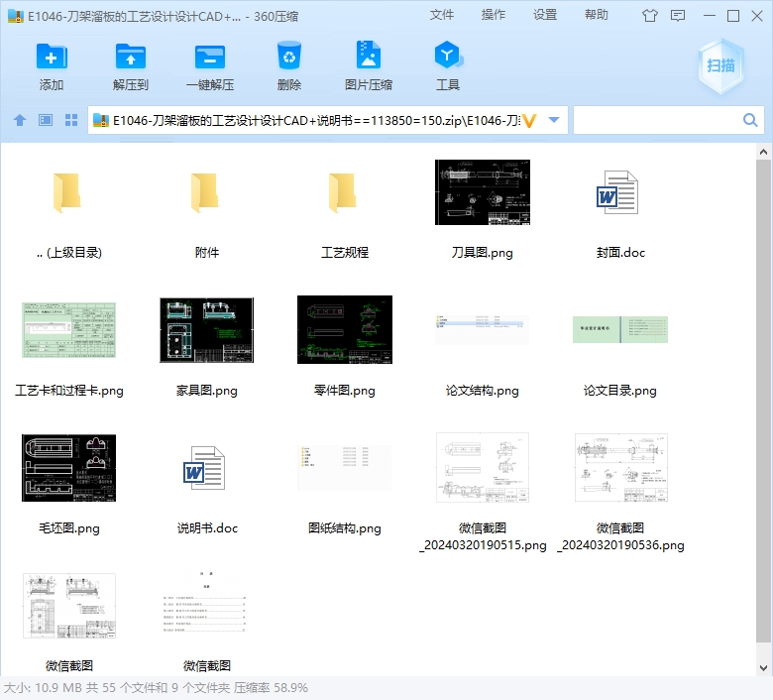
Task: Select the 封面.doc Word file icon
Action: tap(617, 192)
